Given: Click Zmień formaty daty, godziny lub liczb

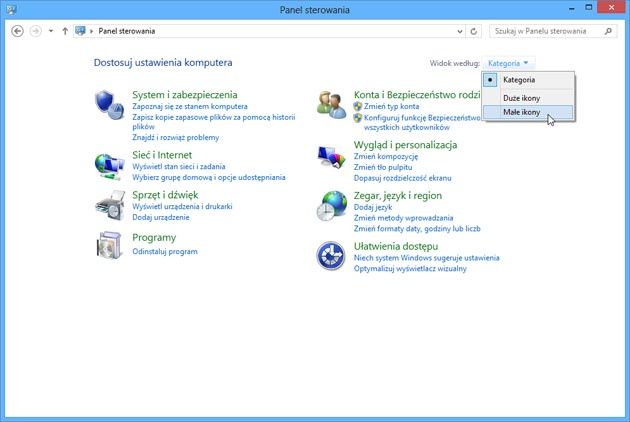Looking at the screenshot, I should click(x=417, y=229).
